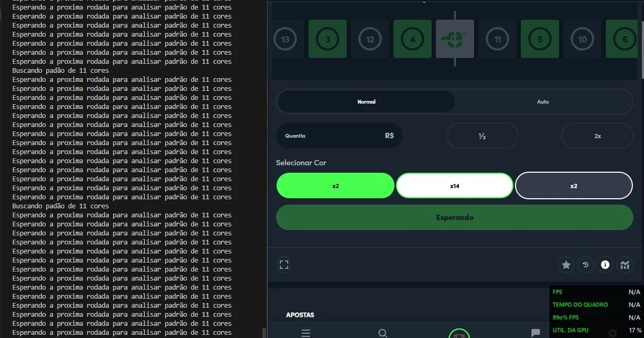
Task: Click the terminal window scrollbar thumb
Action: [264, 333]
